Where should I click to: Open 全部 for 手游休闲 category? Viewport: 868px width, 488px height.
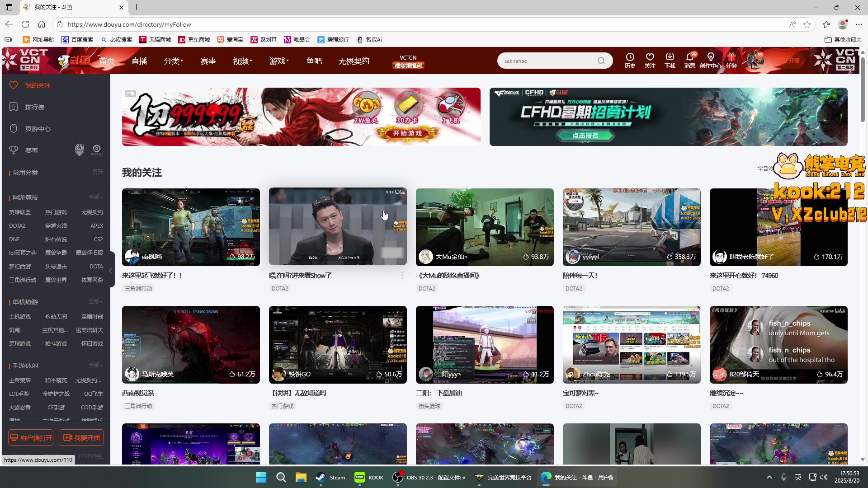(95, 365)
